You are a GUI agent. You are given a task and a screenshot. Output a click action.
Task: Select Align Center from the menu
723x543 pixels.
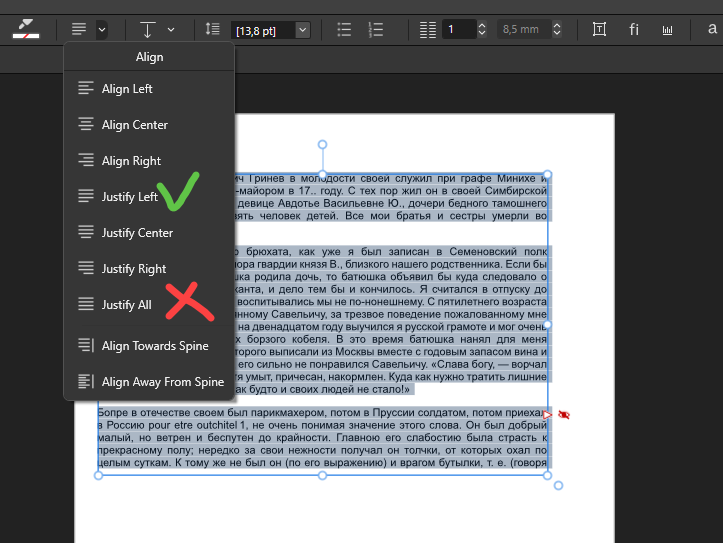pyautogui.click(x=149, y=124)
